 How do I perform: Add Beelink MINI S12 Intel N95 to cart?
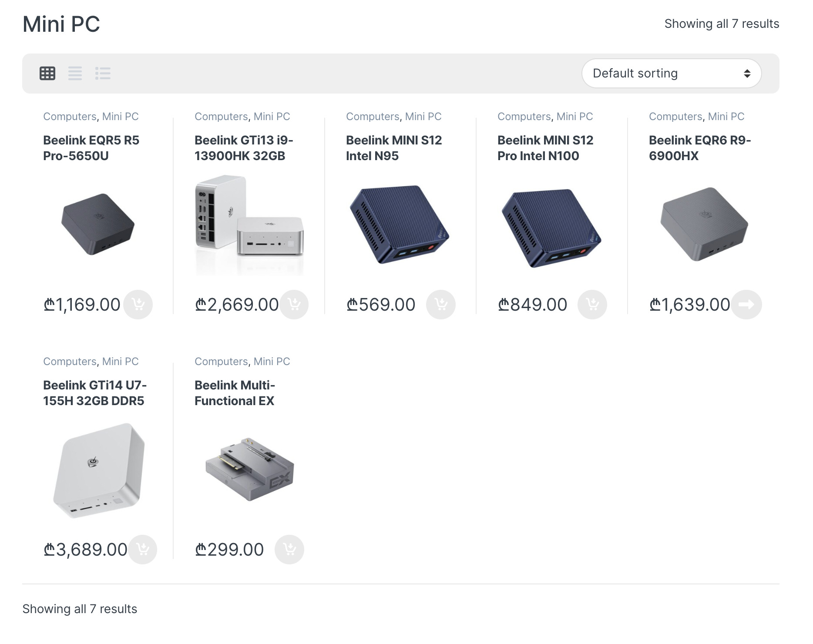pos(441,305)
